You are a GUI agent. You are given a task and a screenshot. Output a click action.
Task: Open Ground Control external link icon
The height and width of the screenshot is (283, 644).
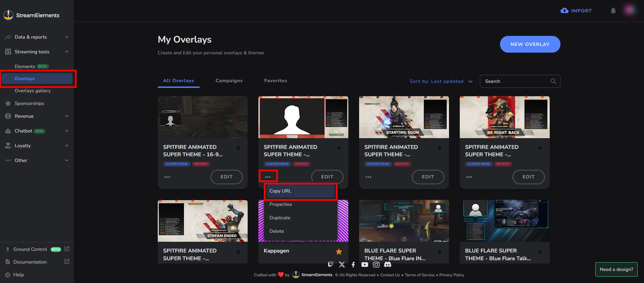pos(67,249)
